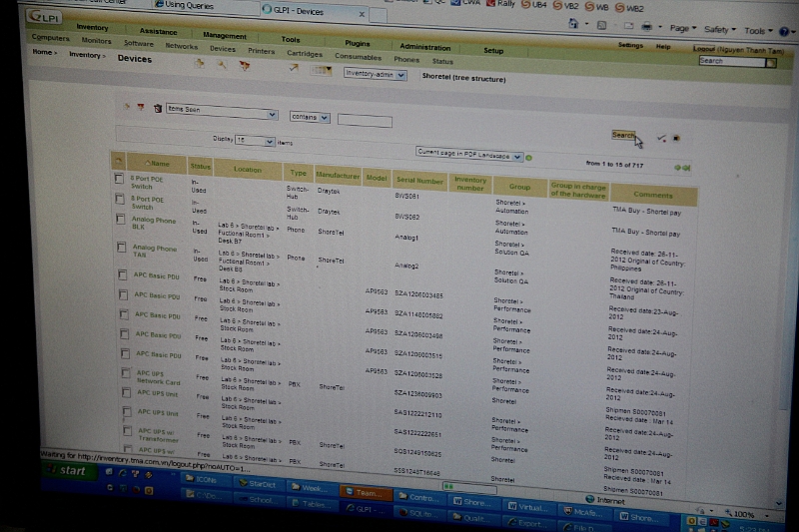
Task: Click the search tool icon beside Devices
Action: (222, 65)
